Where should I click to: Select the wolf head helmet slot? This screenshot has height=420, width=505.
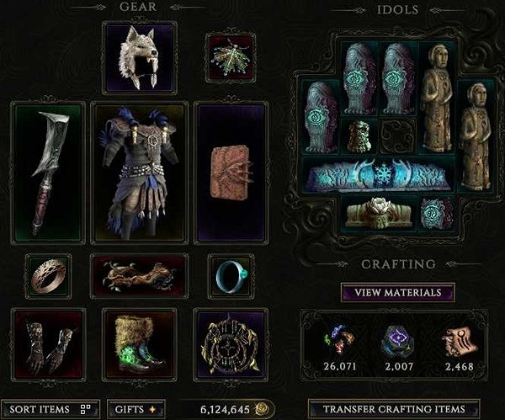[140, 58]
